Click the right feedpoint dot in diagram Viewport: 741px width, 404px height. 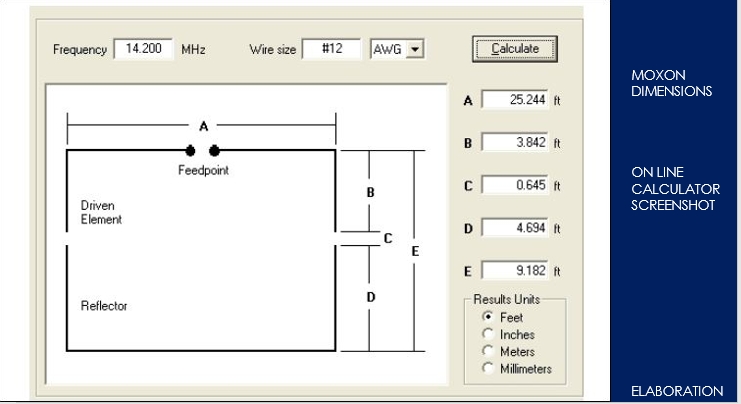click(x=214, y=151)
